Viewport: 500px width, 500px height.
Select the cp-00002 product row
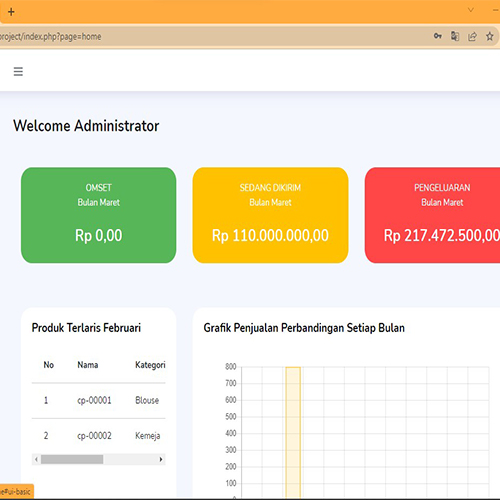coord(99,436)
